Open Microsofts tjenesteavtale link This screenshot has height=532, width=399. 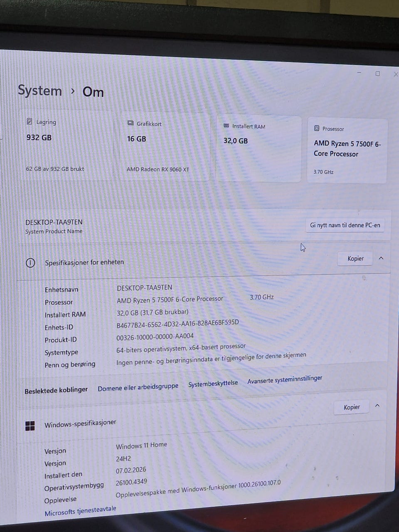pos(80,511)
